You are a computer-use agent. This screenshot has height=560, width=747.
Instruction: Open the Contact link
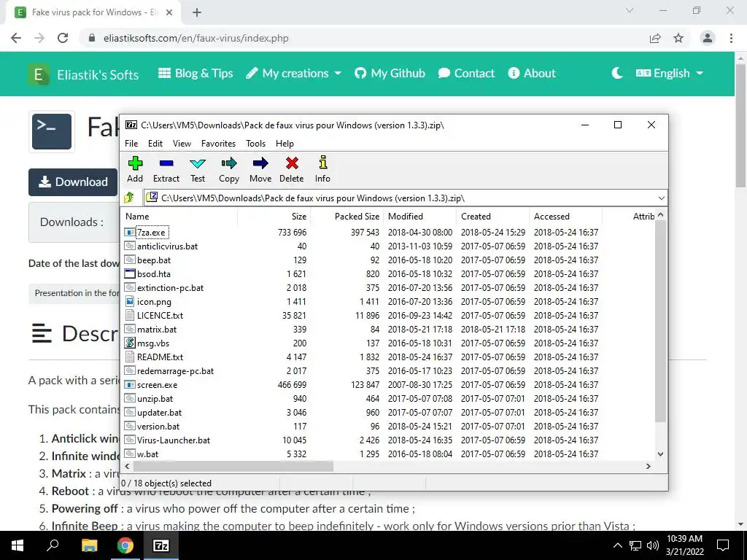466,74
